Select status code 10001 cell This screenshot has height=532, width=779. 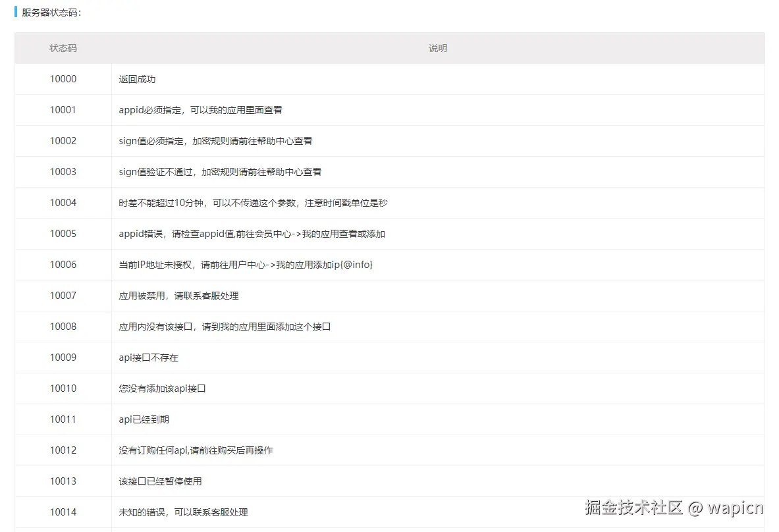(63, 110)
